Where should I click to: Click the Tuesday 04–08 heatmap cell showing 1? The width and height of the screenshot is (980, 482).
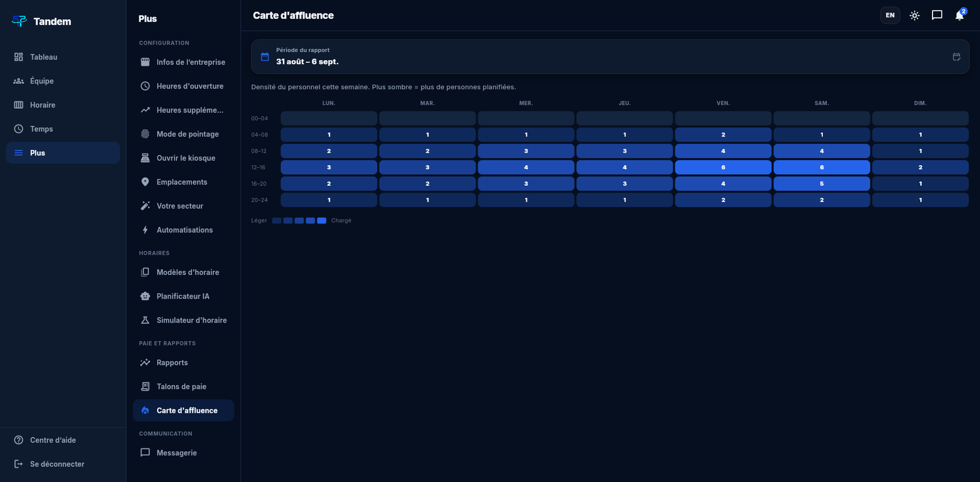point(427,135)
